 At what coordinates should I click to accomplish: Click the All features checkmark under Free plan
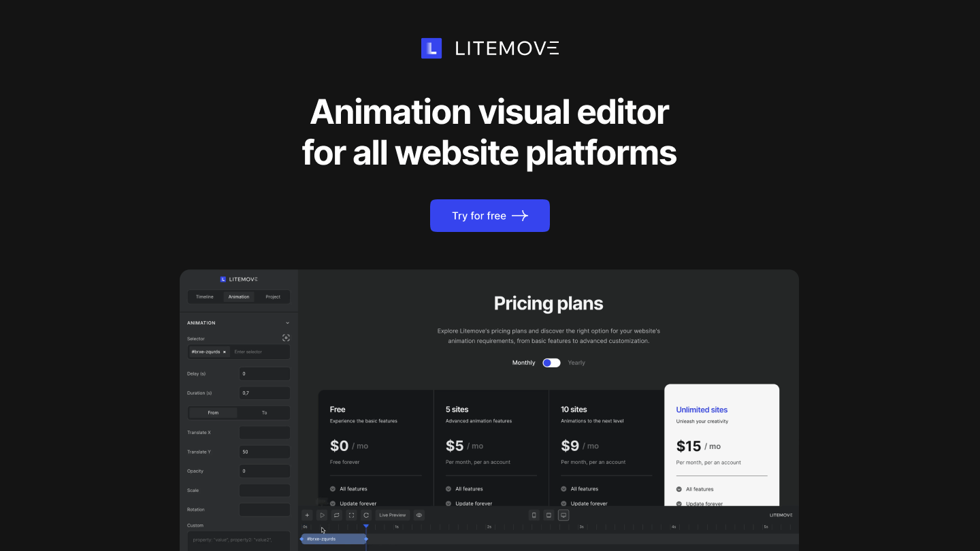coord(333,488)
